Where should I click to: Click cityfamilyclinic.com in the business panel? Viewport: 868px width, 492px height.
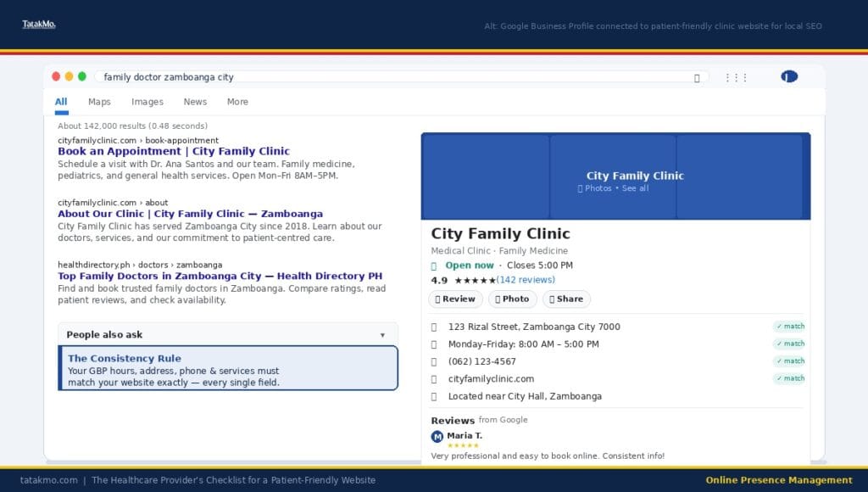point(491,379)
